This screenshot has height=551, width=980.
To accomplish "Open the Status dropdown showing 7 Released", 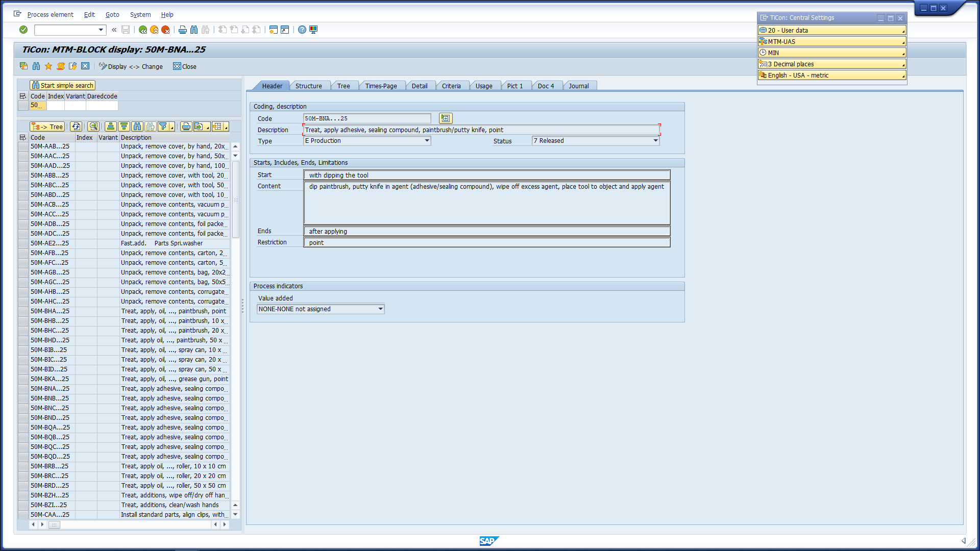I will (655, 141).
